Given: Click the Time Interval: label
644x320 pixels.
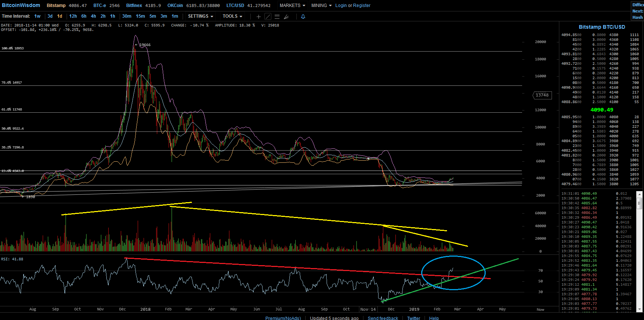Looking at the screenshot, I should tap(16, 16).
